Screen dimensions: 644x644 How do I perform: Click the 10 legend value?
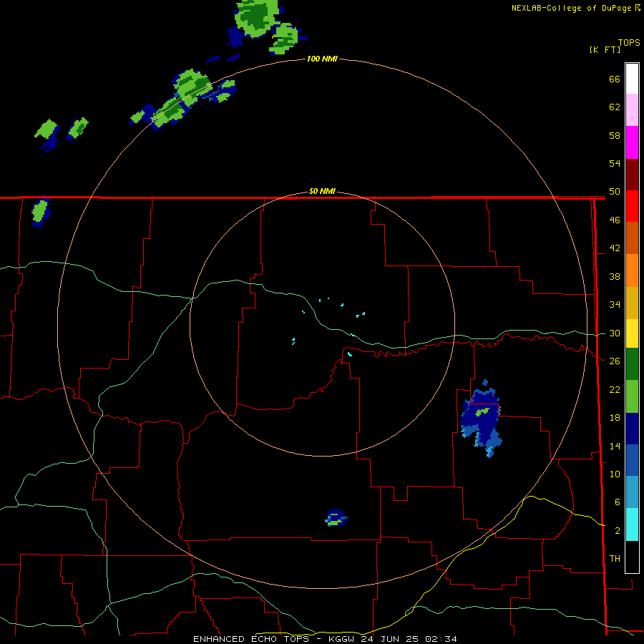(x=615, y=474)
